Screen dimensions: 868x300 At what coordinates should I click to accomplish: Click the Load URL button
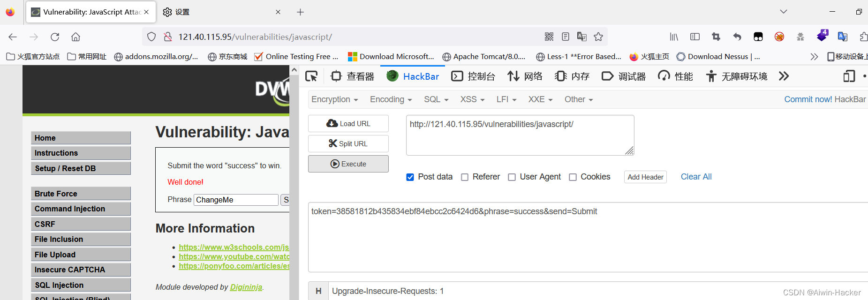click(348, 123)
